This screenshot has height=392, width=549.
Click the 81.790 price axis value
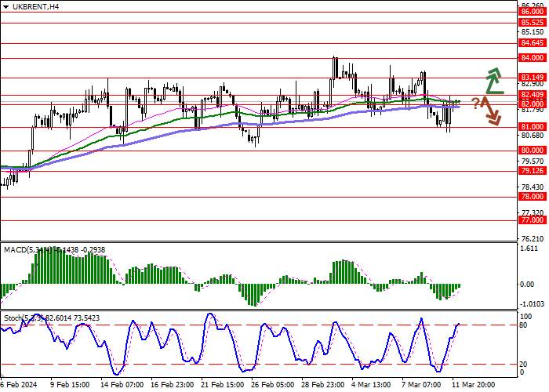pos(533,111)
